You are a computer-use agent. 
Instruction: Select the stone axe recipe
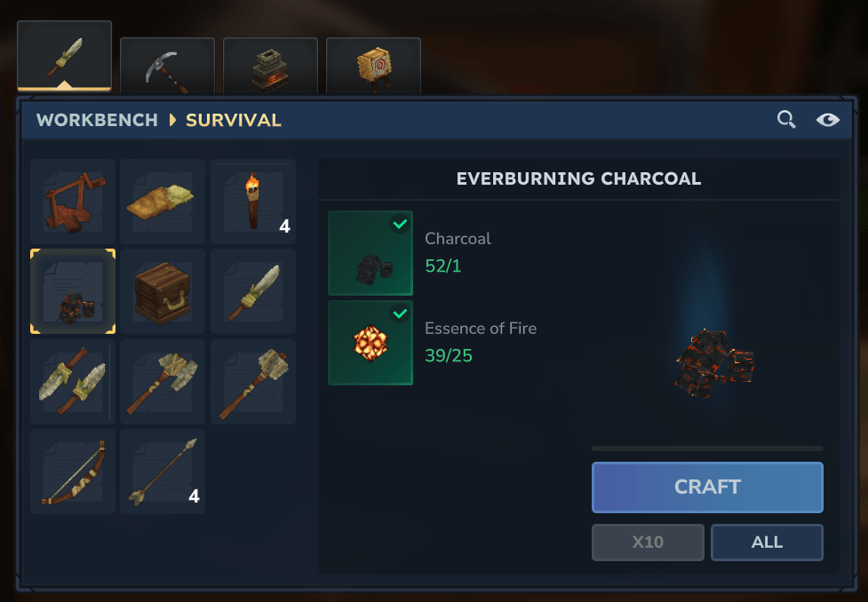coord(163,382)
